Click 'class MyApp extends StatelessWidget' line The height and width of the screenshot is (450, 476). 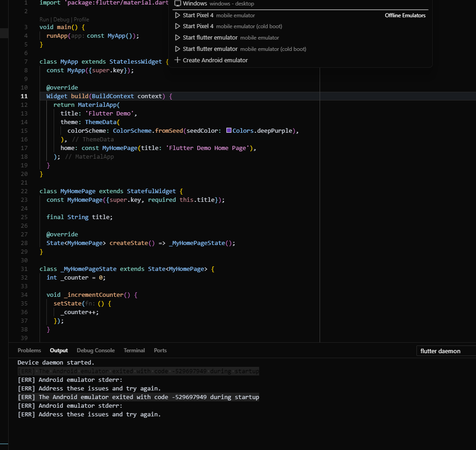coord(104,62)
